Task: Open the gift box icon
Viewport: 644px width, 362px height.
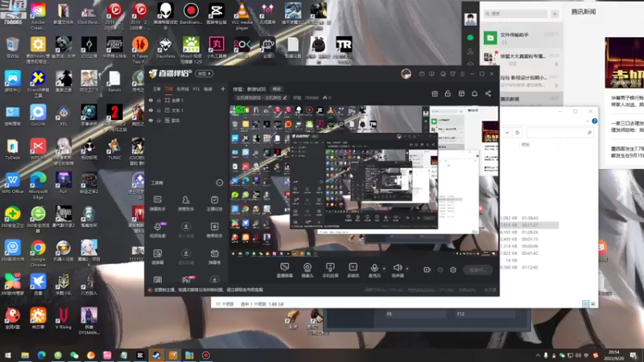Action: tap(435, 93)
